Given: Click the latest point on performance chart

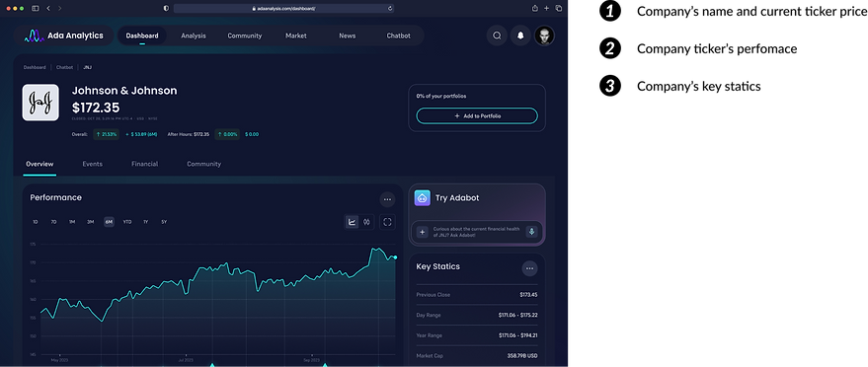Looking at the screenshot, I should point(395,257).
